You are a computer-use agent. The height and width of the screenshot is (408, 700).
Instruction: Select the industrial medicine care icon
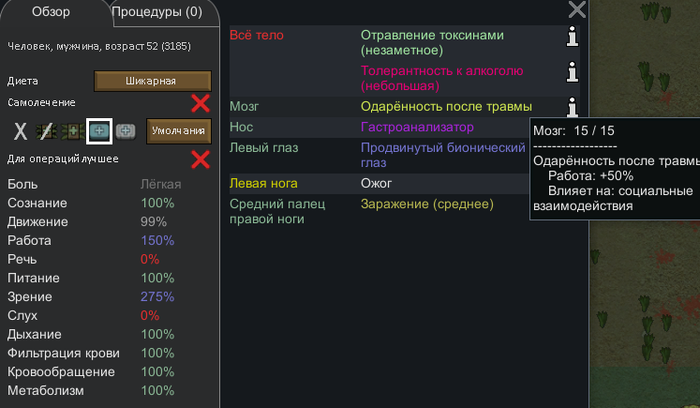pyautogui.click(x=99, y=130)
